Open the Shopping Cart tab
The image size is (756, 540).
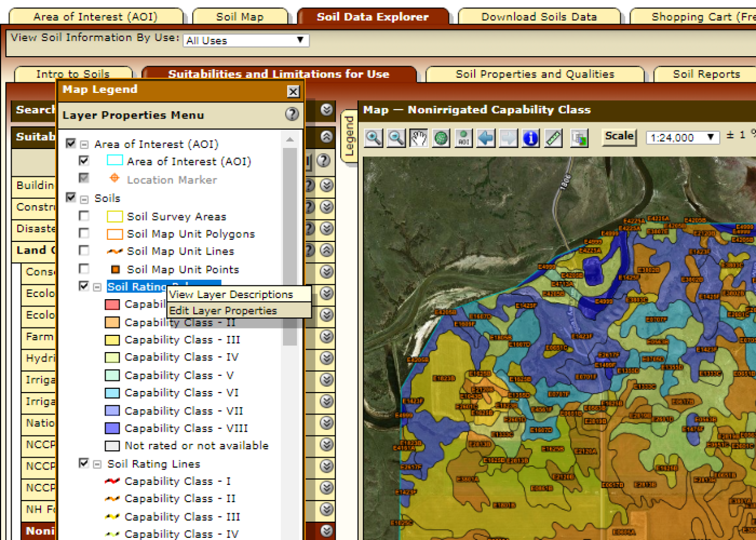(x=693, y=17)
